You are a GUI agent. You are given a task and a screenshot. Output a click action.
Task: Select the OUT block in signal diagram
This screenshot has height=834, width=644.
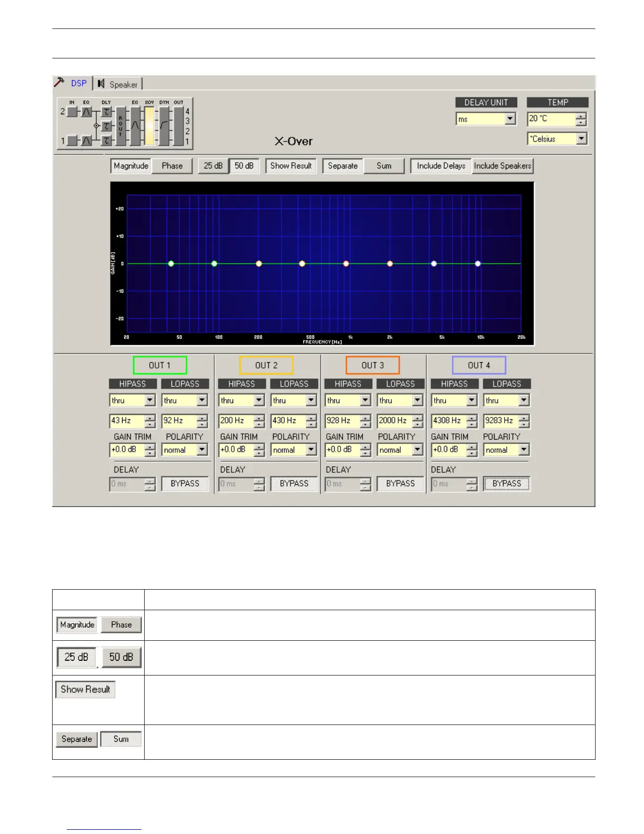point(178,126)
